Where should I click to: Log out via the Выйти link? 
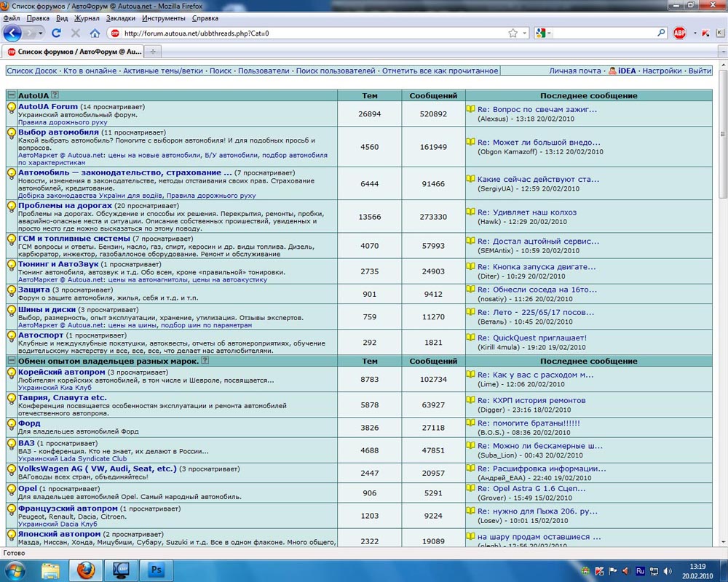(x=700, y=71)
